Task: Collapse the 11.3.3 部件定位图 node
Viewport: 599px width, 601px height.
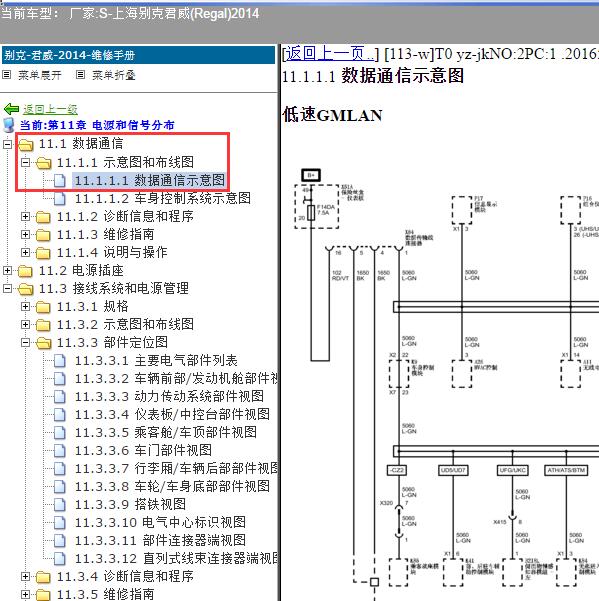Action: pos(25,343)
